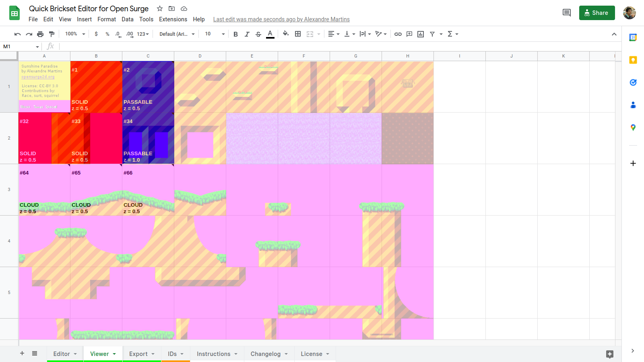
Task: Click the Insert comment icon
Action: 409,34
